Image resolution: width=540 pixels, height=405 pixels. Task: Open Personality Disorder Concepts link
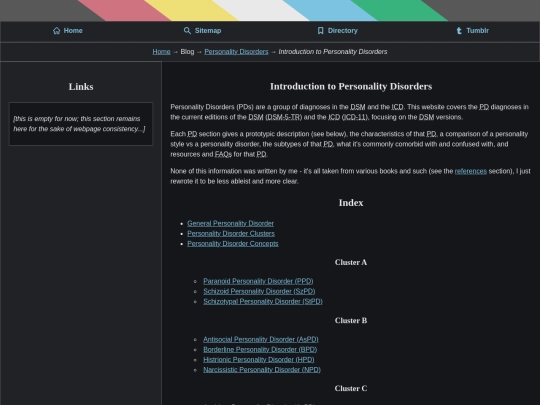click(x=233, y=243)
